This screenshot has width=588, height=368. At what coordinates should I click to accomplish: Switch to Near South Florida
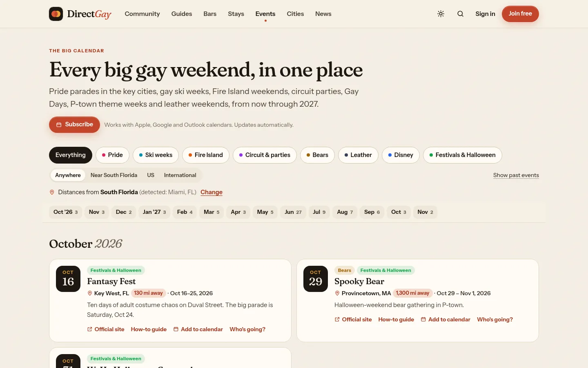click(x=114, y=175)
